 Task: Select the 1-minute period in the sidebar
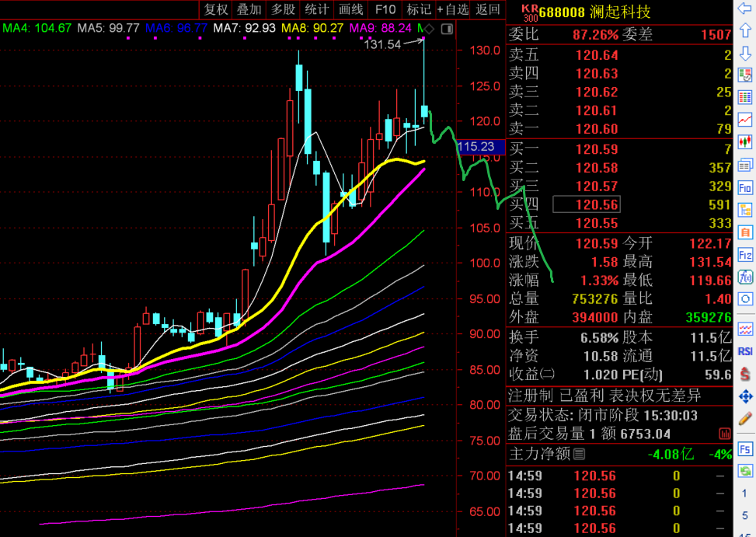coord(745,493)
